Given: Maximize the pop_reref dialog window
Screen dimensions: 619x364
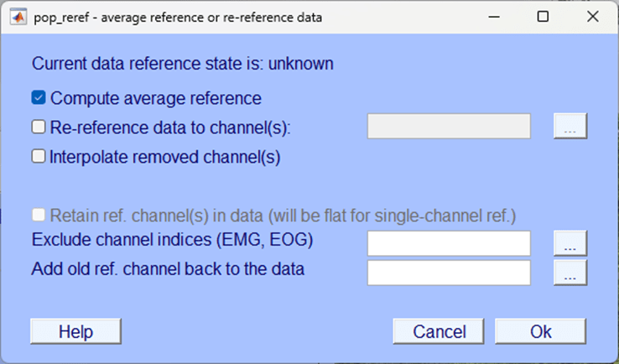Looking at the screenshot, I should coord(544,17).
